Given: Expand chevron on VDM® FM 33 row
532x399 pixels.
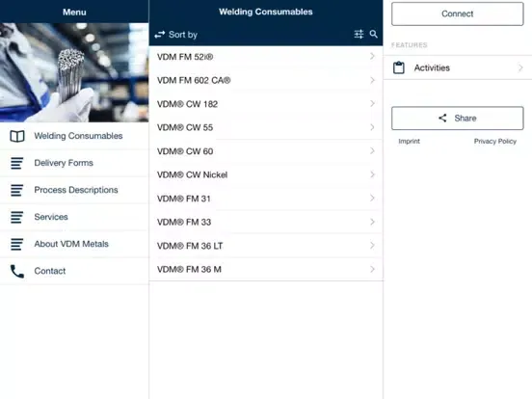Looking at the screenshot, I should (x=372, y=222).
